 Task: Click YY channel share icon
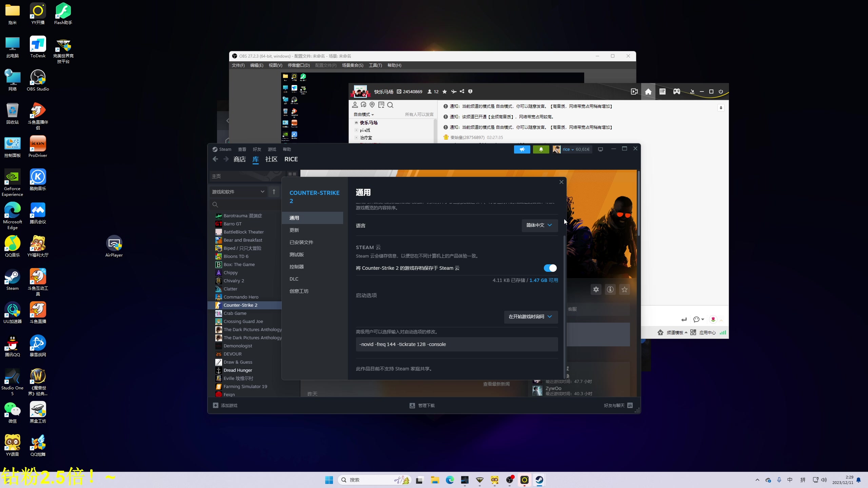pos(462,91)
